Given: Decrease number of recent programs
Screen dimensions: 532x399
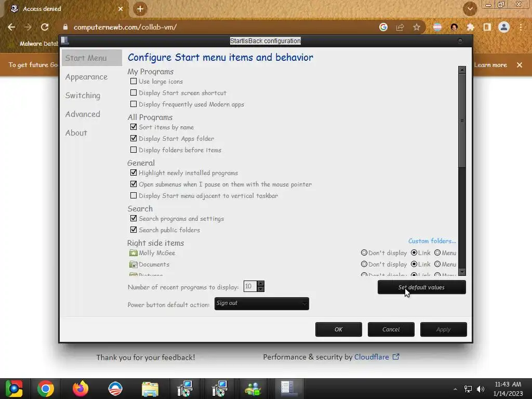Looking at the screenshot, I should (261, 289).
